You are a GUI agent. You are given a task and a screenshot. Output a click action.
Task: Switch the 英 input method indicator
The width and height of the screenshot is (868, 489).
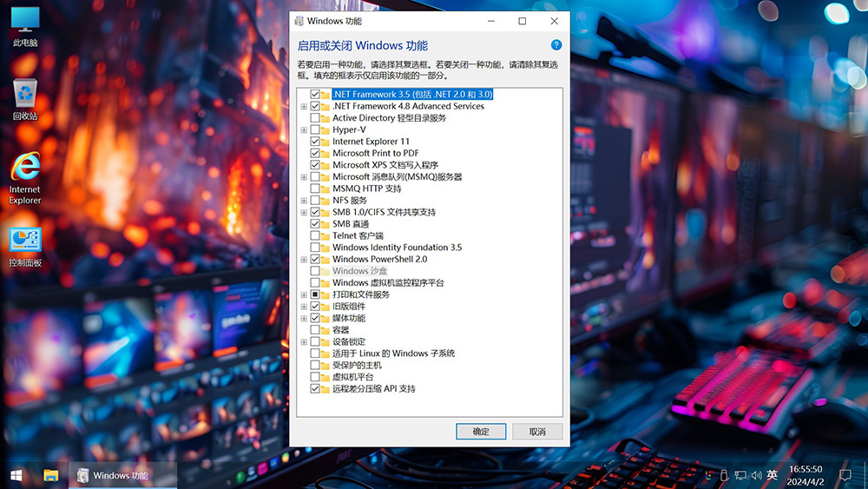[x=772, y=475]
